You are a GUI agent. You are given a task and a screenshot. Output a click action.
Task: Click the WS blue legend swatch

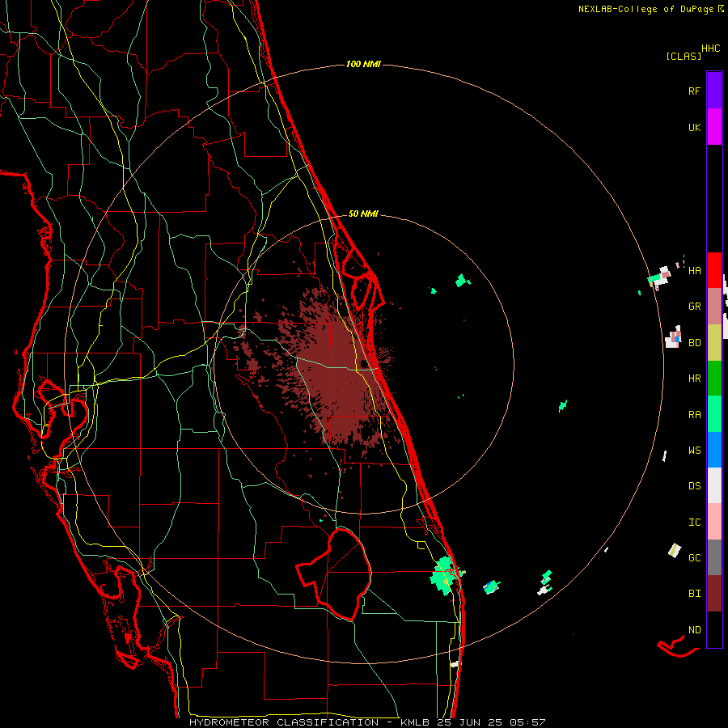point(714,450)
